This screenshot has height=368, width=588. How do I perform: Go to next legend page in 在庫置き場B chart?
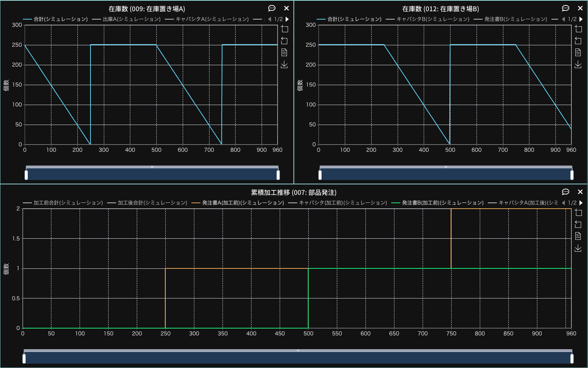click(x=581, y=19)
